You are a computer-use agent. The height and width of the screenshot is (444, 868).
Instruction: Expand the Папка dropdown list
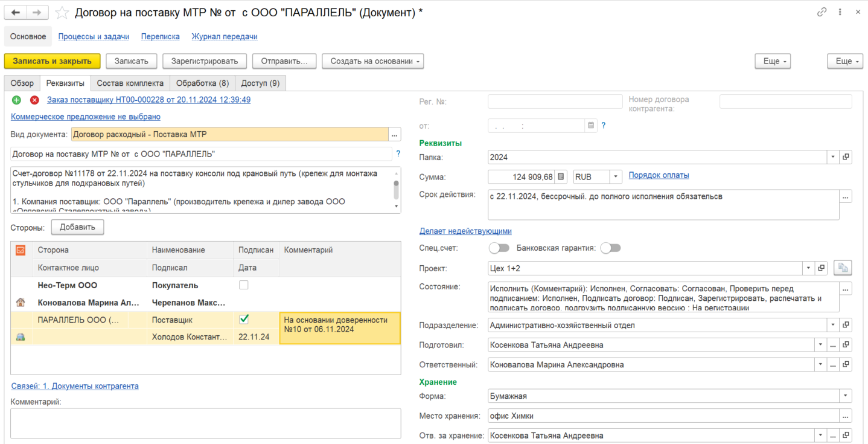tap(833, 157)
